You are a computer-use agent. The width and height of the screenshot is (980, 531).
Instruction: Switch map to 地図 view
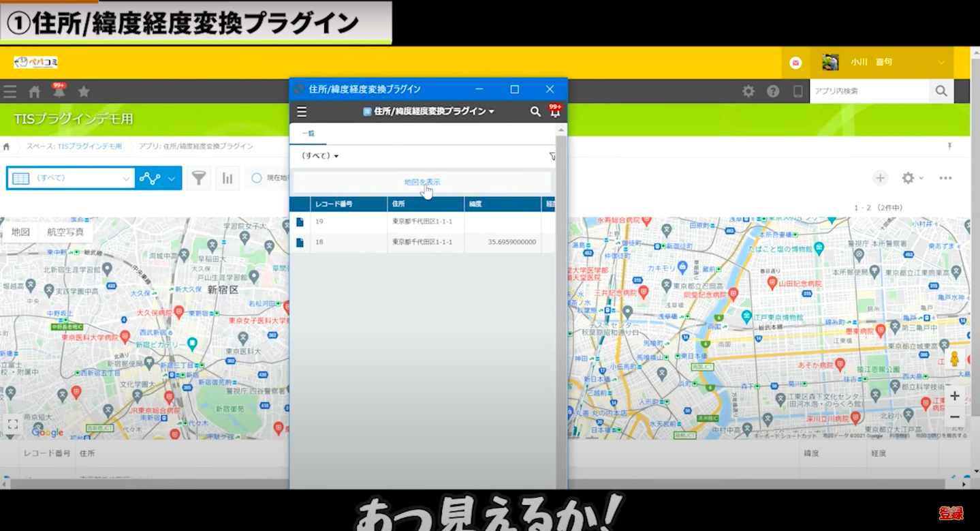click(20, 232)
